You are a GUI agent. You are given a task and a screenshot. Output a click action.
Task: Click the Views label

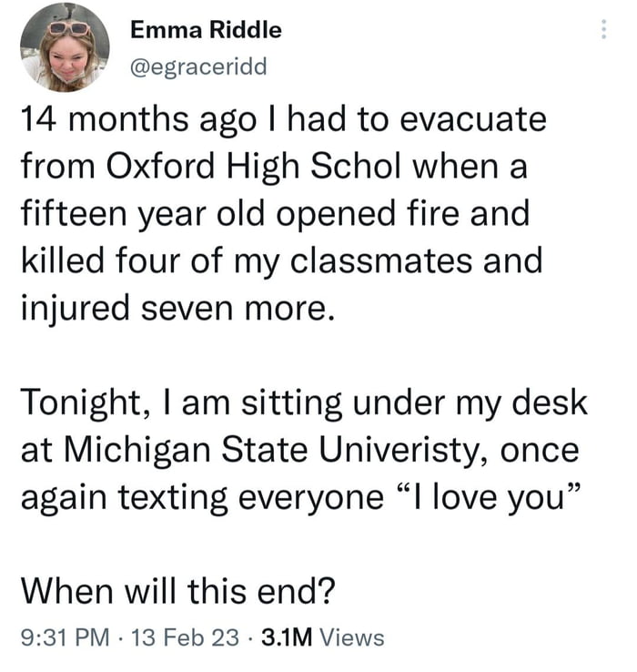353,638
